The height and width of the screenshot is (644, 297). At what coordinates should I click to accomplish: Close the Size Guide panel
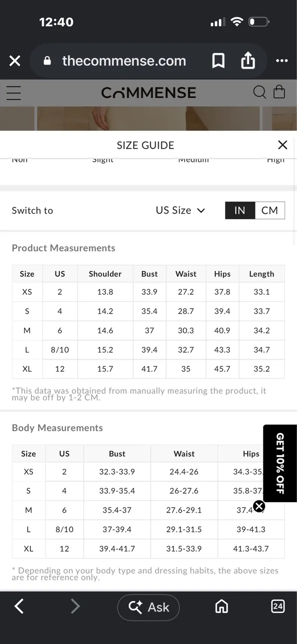[x=283, y=145]
